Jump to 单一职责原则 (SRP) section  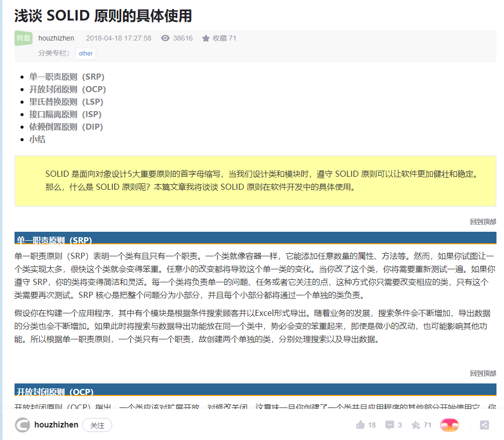pyautogui.click(x=67, y=77)
